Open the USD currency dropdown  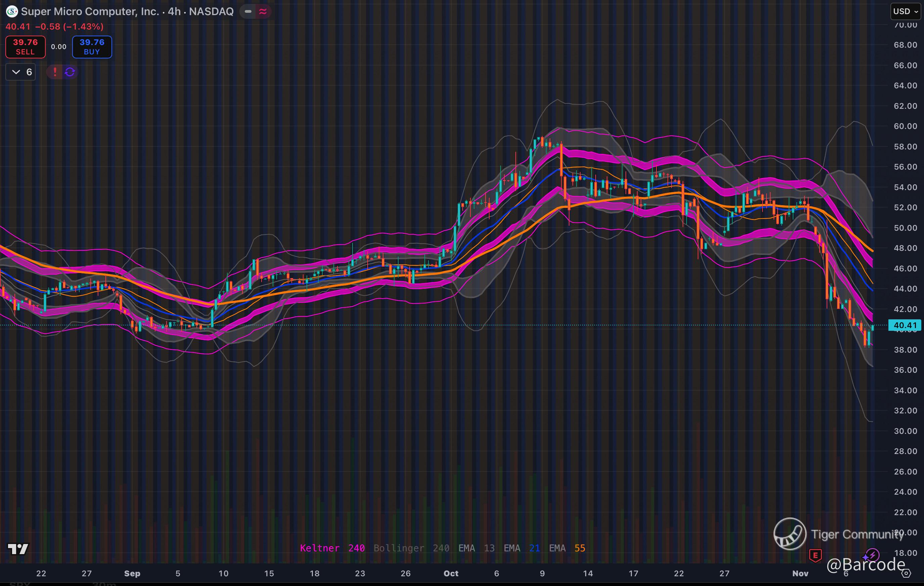click(905, 11)
